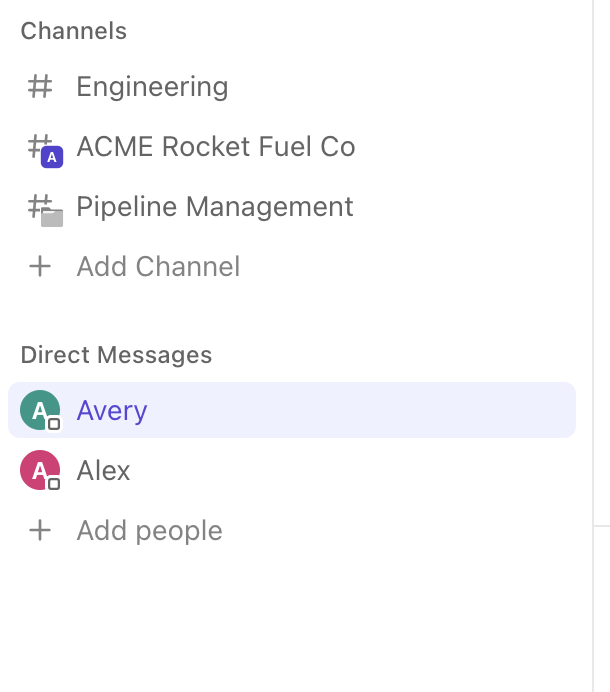Click Alex's pink avatar
The height and width of the screenshot is (692, 610).
[x=38, y=470]
